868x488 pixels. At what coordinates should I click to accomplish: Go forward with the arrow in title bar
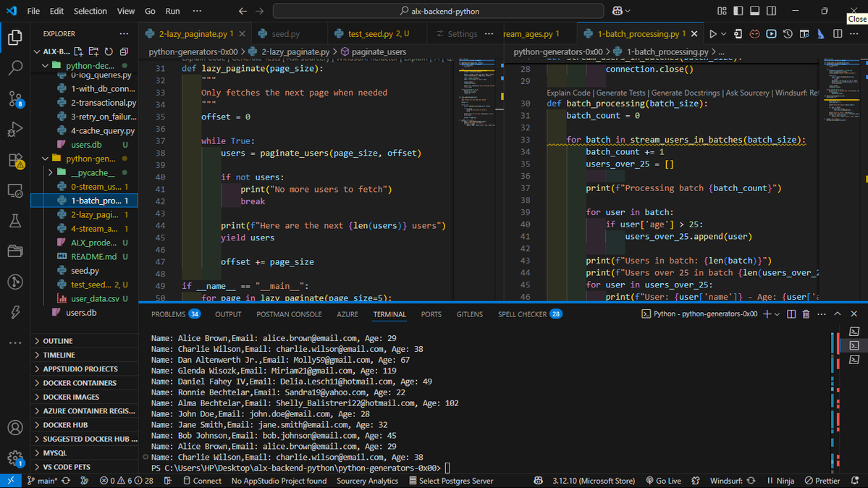260,11
